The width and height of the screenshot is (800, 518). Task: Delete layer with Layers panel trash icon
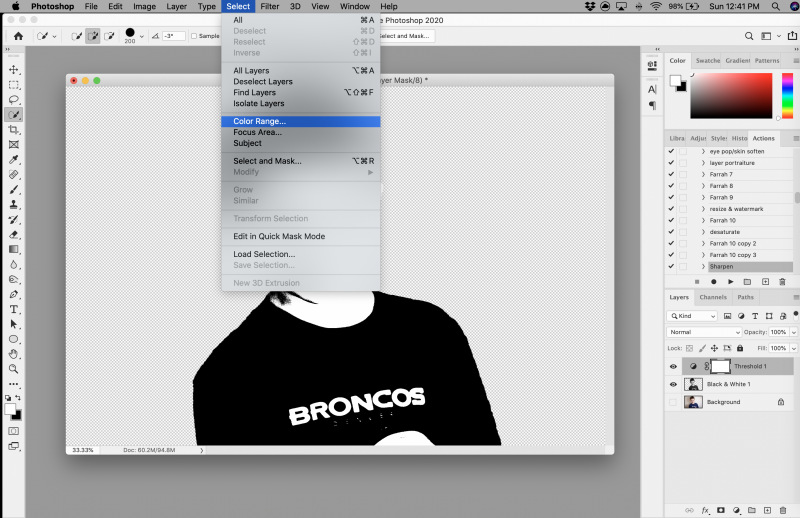[783, 510]
